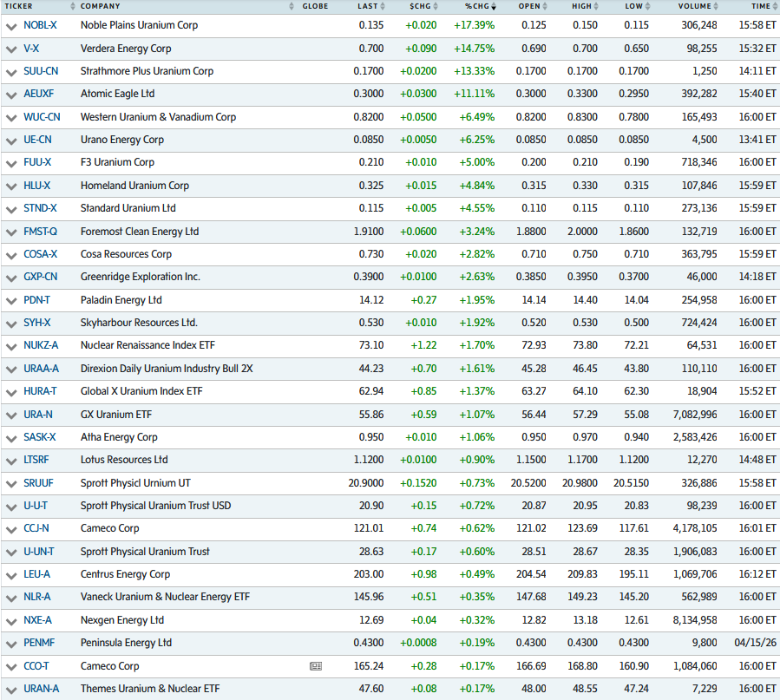Open the PENMF ticker link

pos(39,643)
